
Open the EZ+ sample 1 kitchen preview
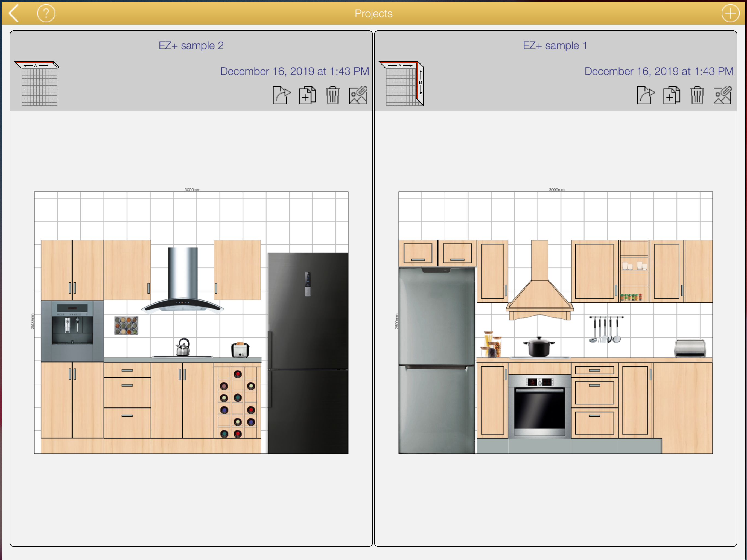(x=556, y=323)
